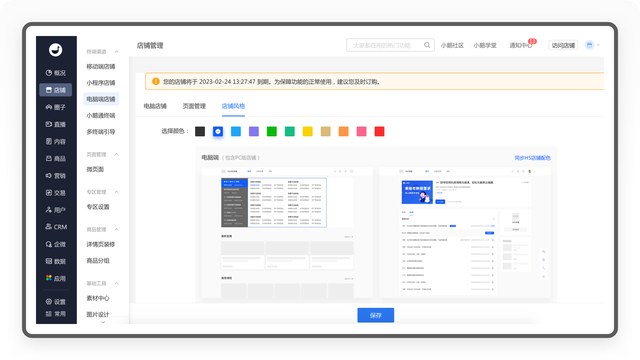Click the 同步H5店铺配色 link
Viewport: 640px width, 360px height.
[x=532, y=158]
